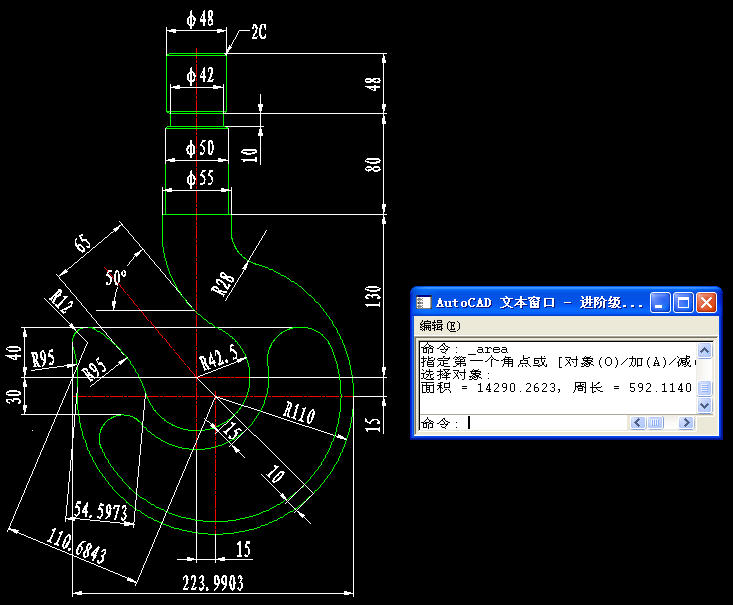The image size is (733, 605).
Task: Click the vertical scrollbar up arrow
Action: pyautogui.click(x=704, y=350)
